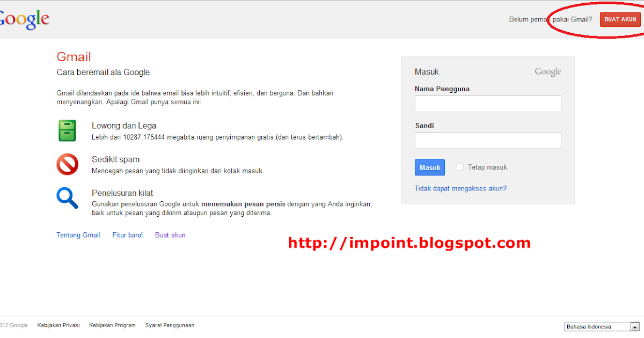Open the Bahasa Indonesia language dropdown
The height and width of the screenshot is (338, 644).
tap(602, 327)
